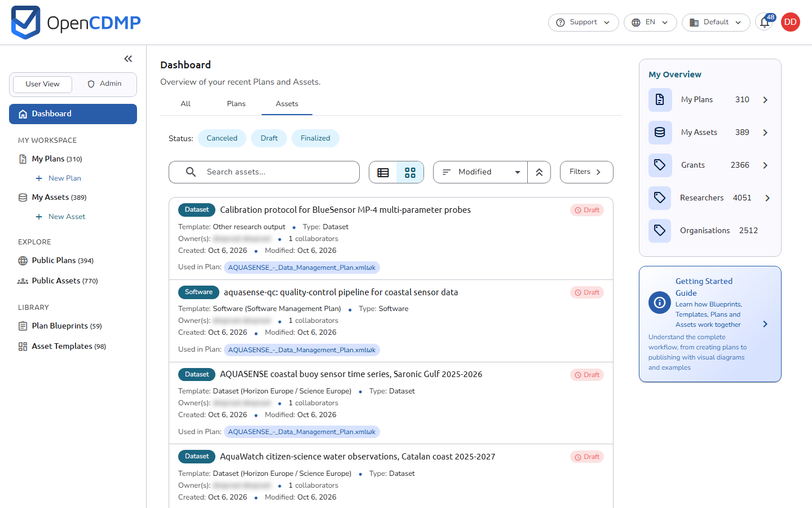Click the Public Assets people icon
This screenshot has width=812, height=508.
(23, 281)
